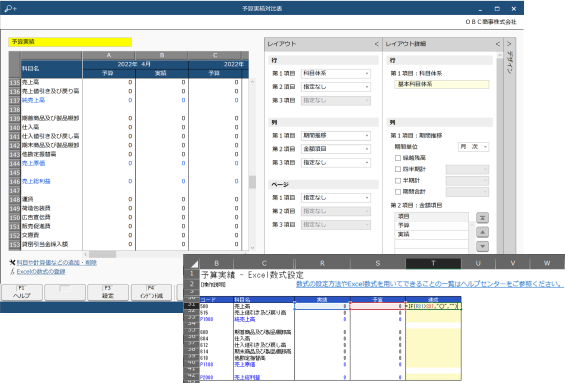Viewport: 565px width, 383px height.
Task: Open the Excelの数式の登録 link
Action: point(41,272)
